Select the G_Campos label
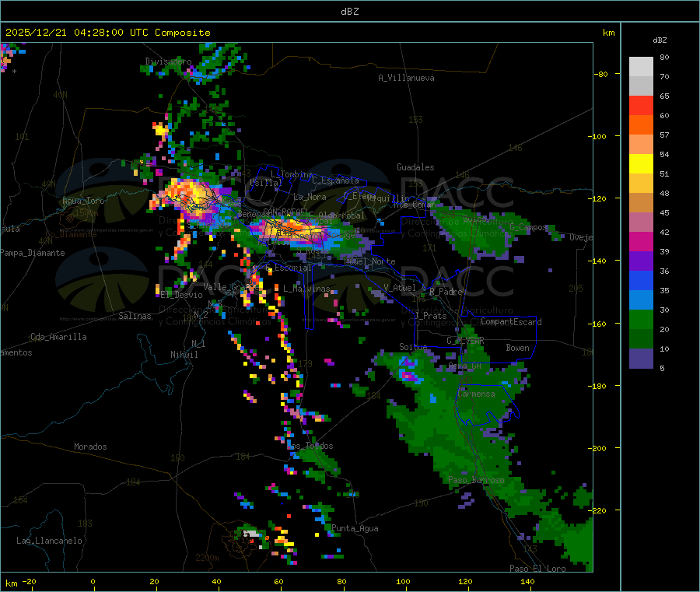This screenshot has height=592, width=700. (528, 227)
